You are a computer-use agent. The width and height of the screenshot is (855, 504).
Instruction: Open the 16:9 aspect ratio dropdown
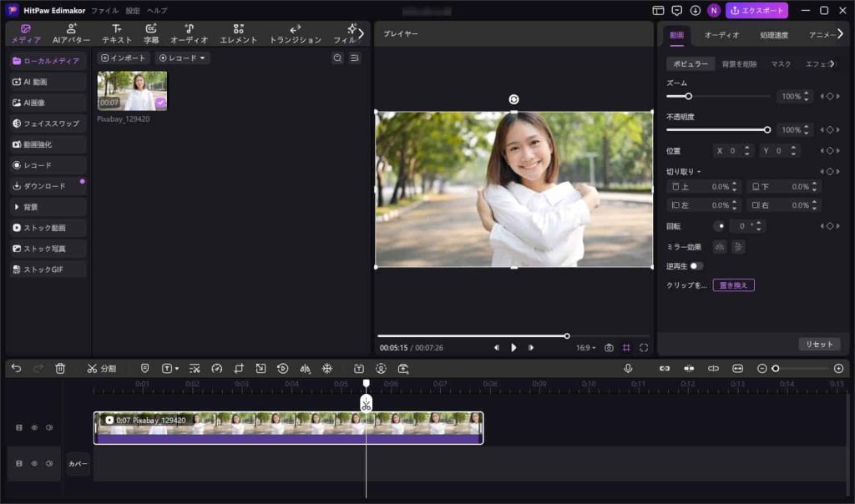point(585,347)
